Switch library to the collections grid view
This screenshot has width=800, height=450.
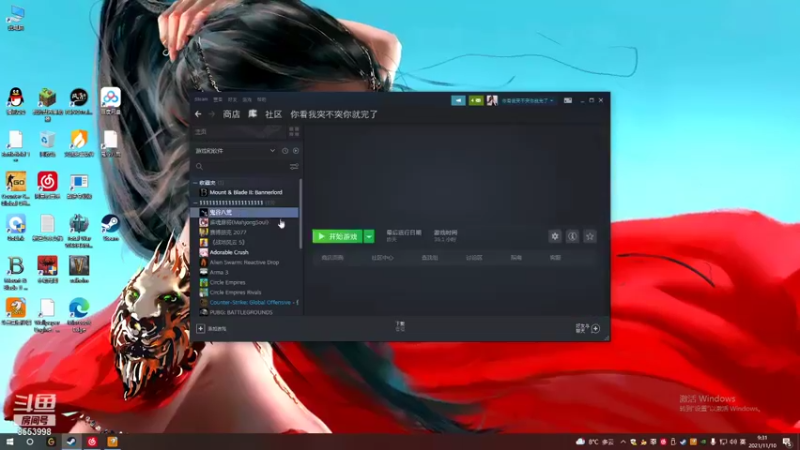pyautogui.click(x=294, y=132)
